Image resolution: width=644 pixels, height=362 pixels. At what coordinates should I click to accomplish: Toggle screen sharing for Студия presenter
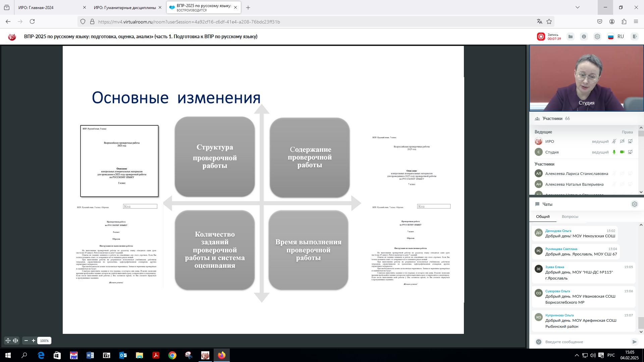tap(630, 152)
